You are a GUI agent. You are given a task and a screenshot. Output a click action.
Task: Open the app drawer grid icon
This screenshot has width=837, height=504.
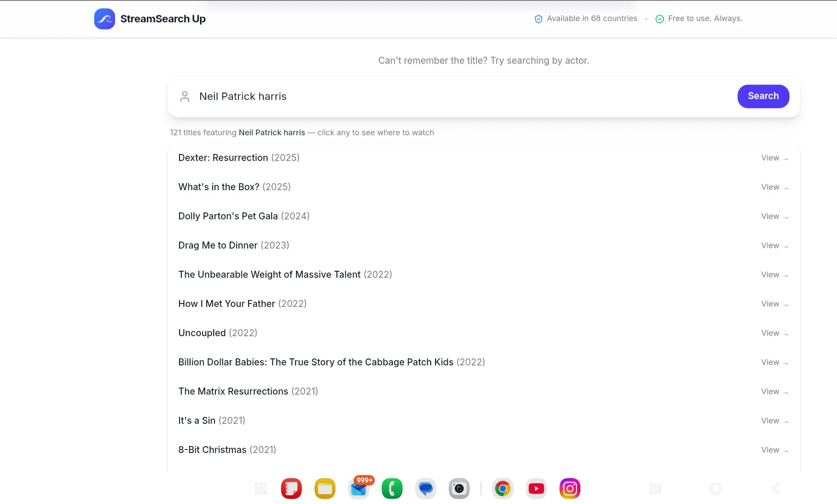point(261,488)
